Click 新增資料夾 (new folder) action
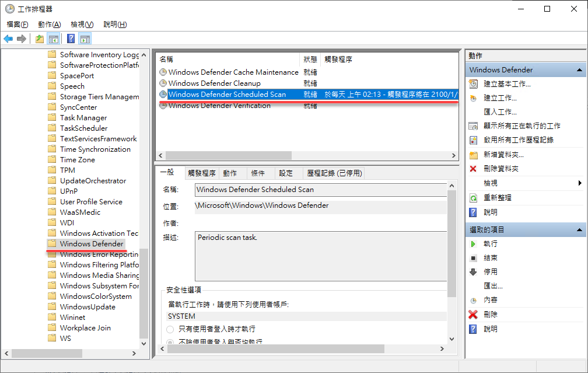Viewport: 588px width, 373px height. point(503,154)
